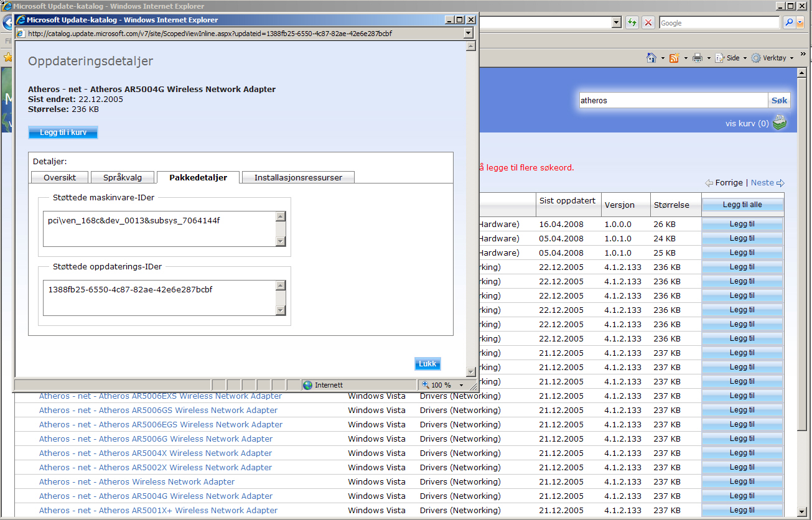Click the red stop loading icon
This screenshot has height=520, width=812.
pyautogui.click(x=648, y=22)
